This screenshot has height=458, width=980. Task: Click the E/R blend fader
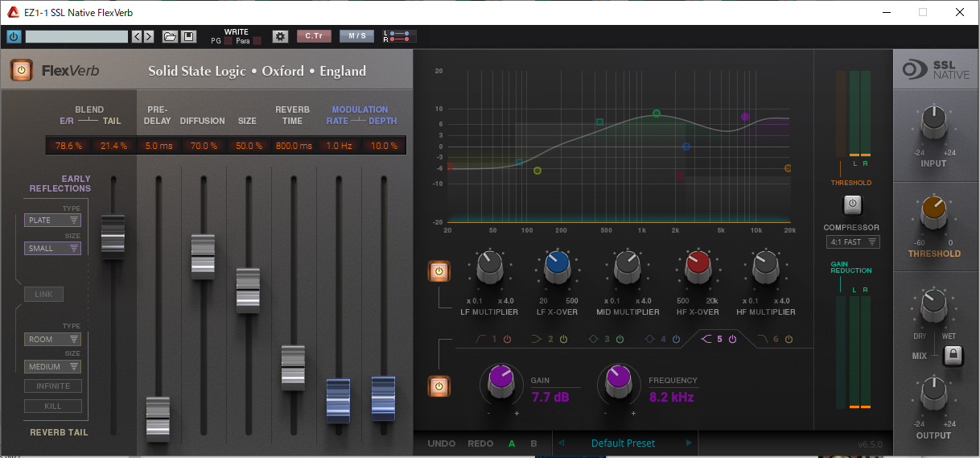[113, 237]
